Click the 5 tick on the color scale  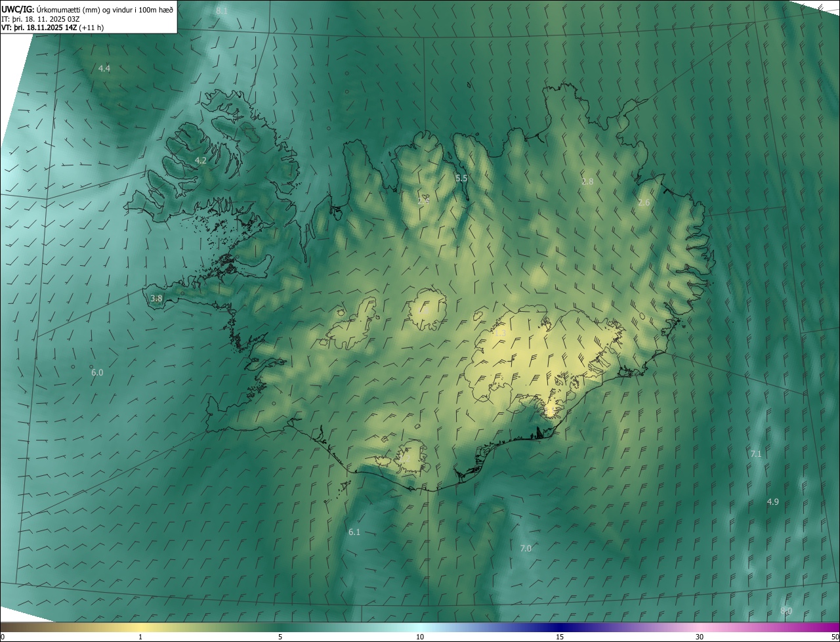(280, 637)
